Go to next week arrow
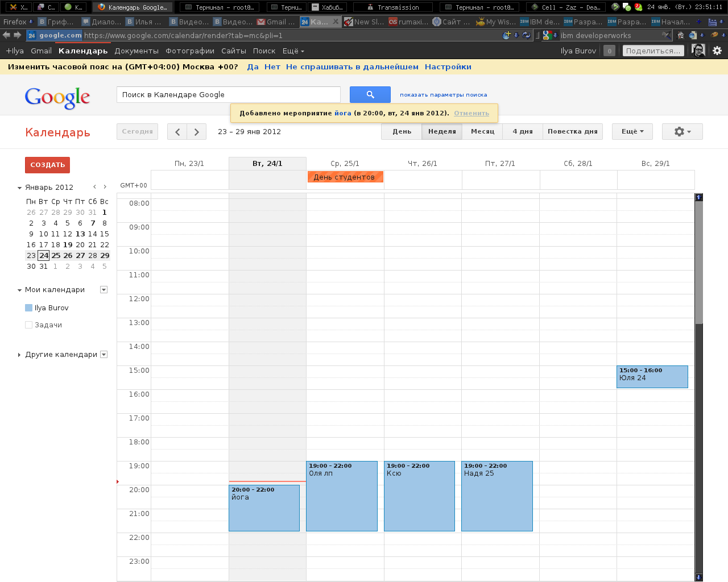This screenshot has height=582, width=728. click(x=197, y=132)
